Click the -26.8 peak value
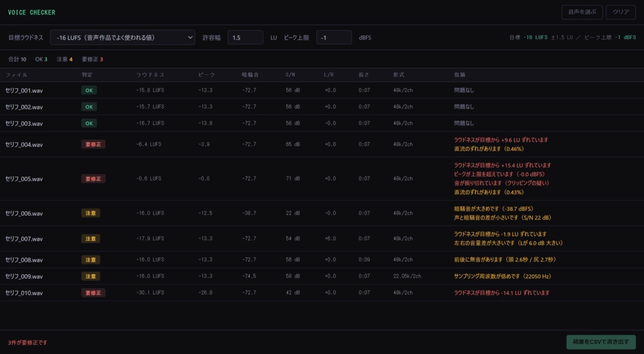 point(206,293)
